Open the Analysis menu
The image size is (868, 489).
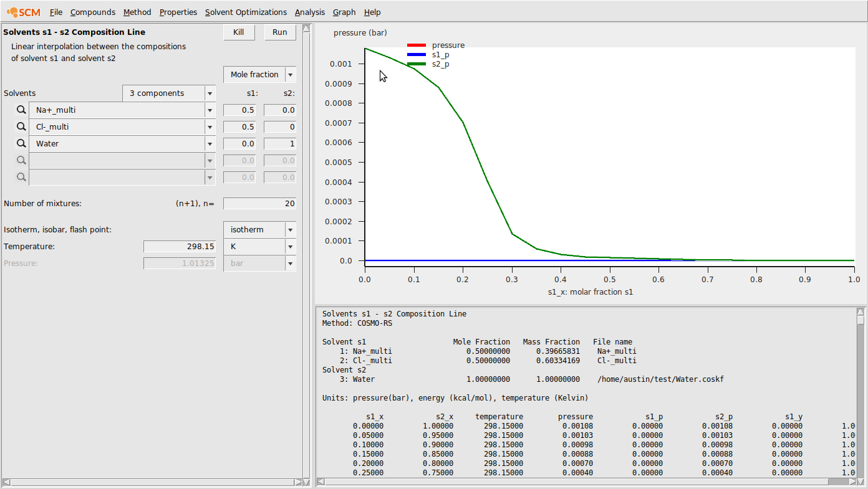pos(310,12)
